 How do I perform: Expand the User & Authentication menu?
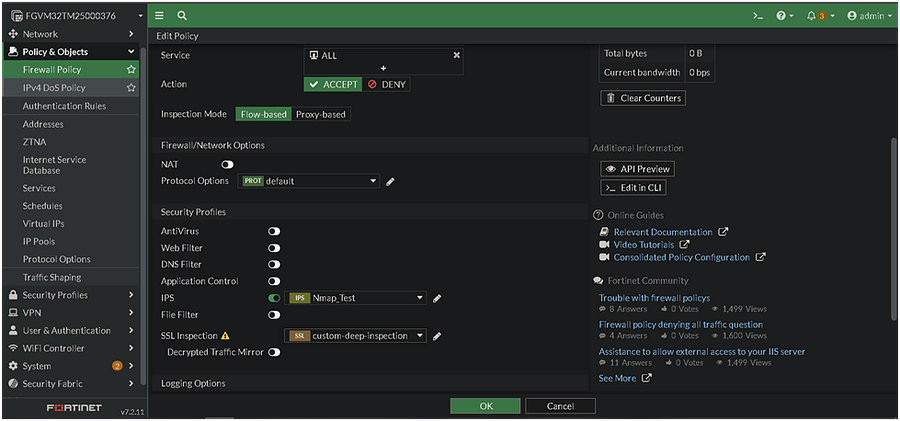72,331
